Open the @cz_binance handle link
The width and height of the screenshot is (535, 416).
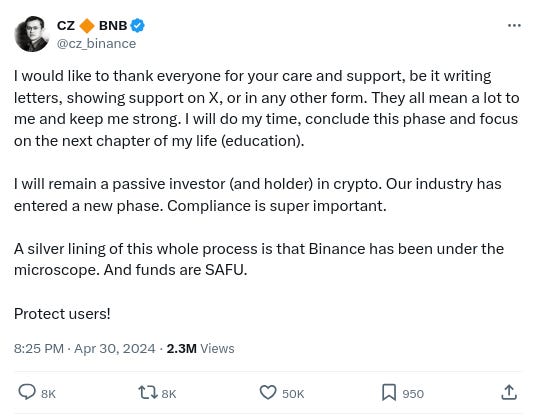pos(96,44)
